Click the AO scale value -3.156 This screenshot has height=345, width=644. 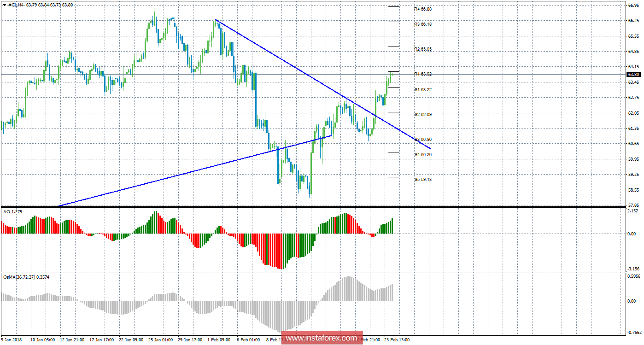633,269
